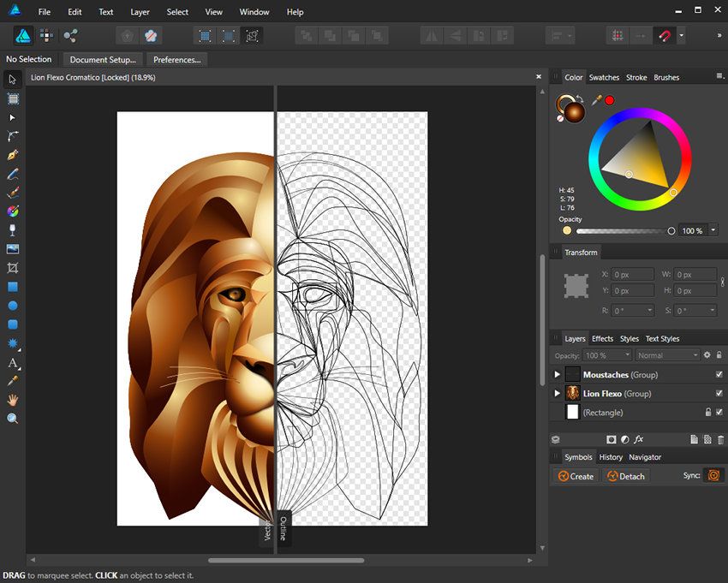Select the Pencil tool
The width and height of the screenshot is (728, 583).
tap(13, 174)
